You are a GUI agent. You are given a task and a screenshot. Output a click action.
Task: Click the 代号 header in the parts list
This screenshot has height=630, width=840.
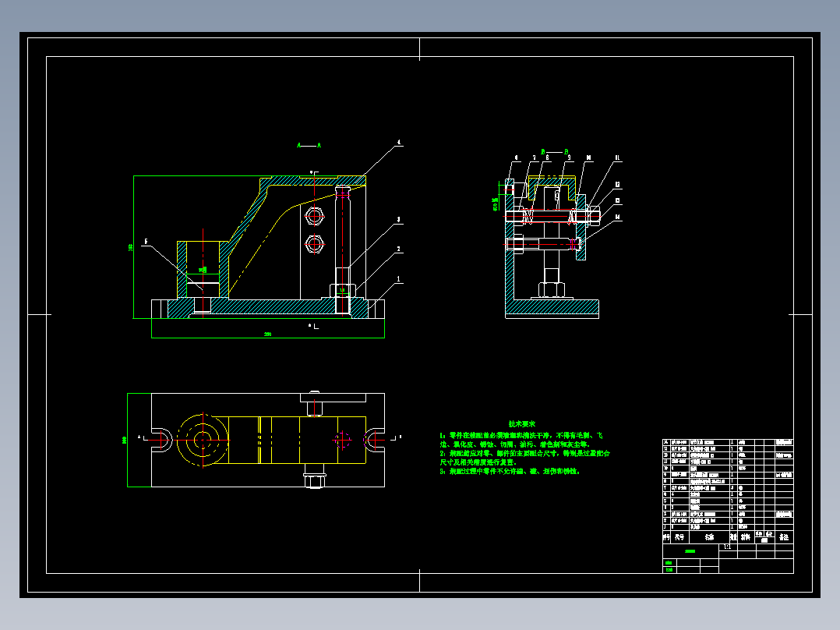pos(679,536)
